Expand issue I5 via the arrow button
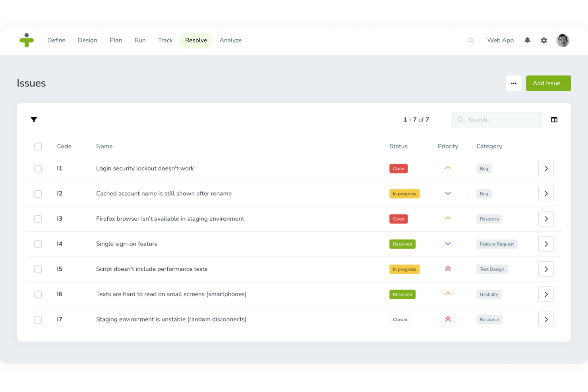Screen dimensions: 588x392 546,269
